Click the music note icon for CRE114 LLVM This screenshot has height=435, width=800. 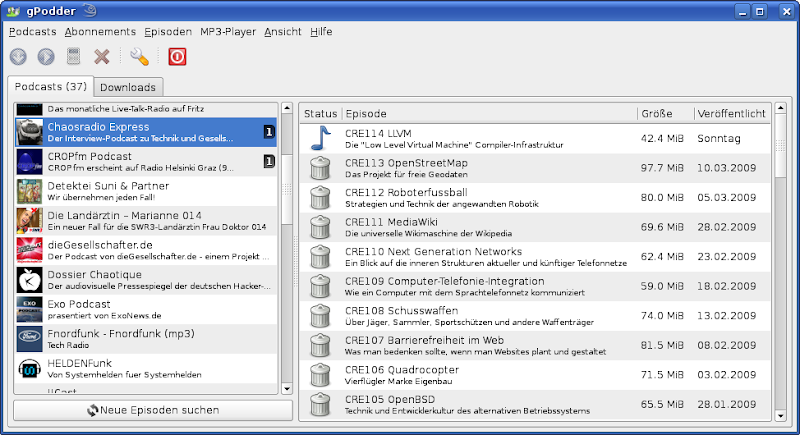pyautogui.click(x=320, y=138)
